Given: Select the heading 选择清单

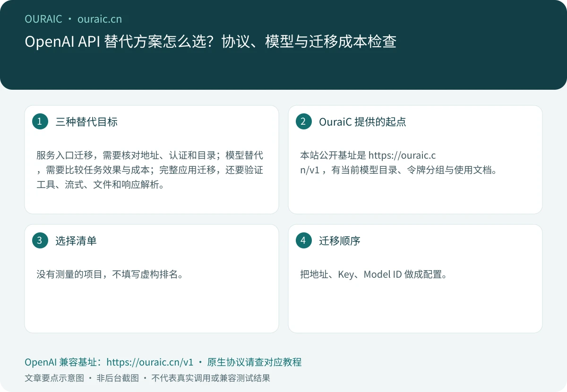Looking at the screenshot, I should point(76,241).
